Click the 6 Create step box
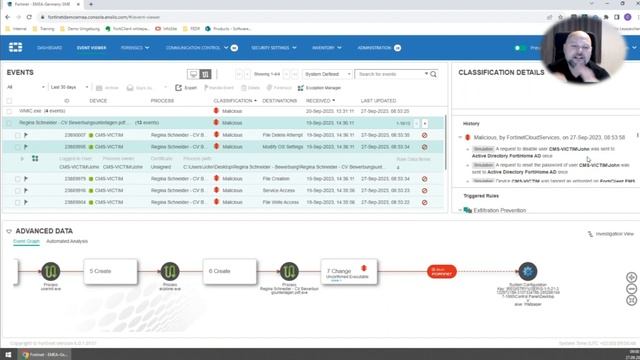Viewport: 640px width, 360px height. pos(230,271)
